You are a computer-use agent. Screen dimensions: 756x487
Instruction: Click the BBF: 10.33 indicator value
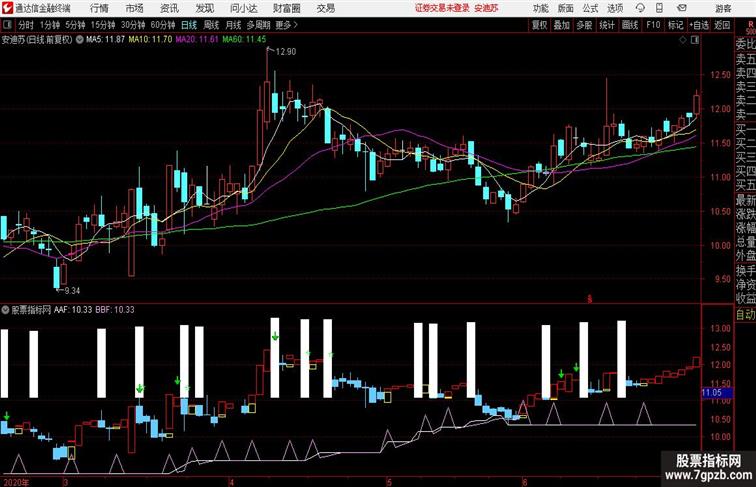pyautogui.click(x=115, y=310)
